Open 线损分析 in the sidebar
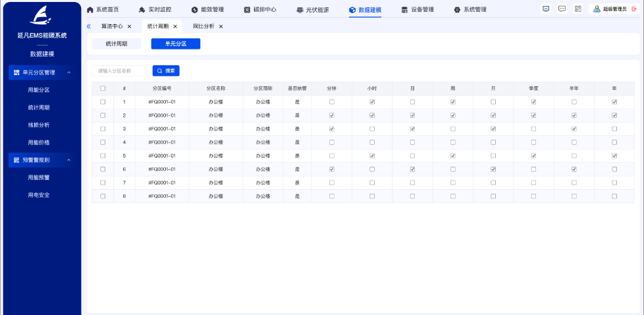Screen dimensions: 644x315 coord(39,125)
